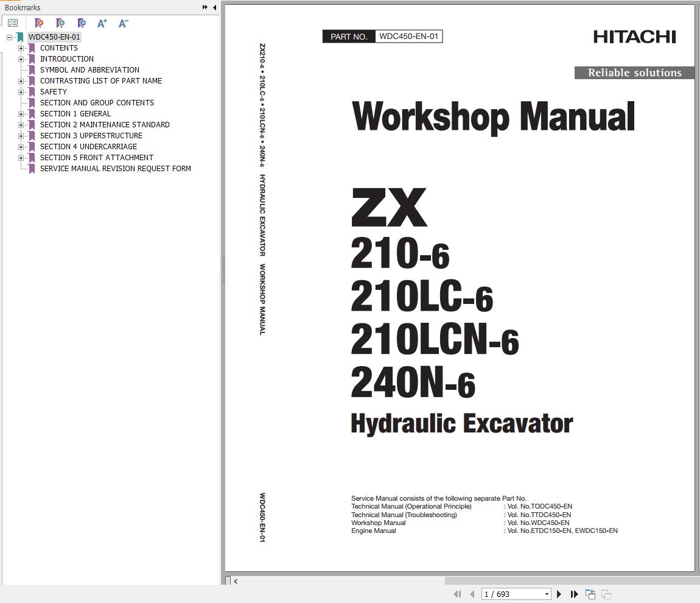Click the Bookmarks panel title
700x603 pixels.
tap(23, 7)
